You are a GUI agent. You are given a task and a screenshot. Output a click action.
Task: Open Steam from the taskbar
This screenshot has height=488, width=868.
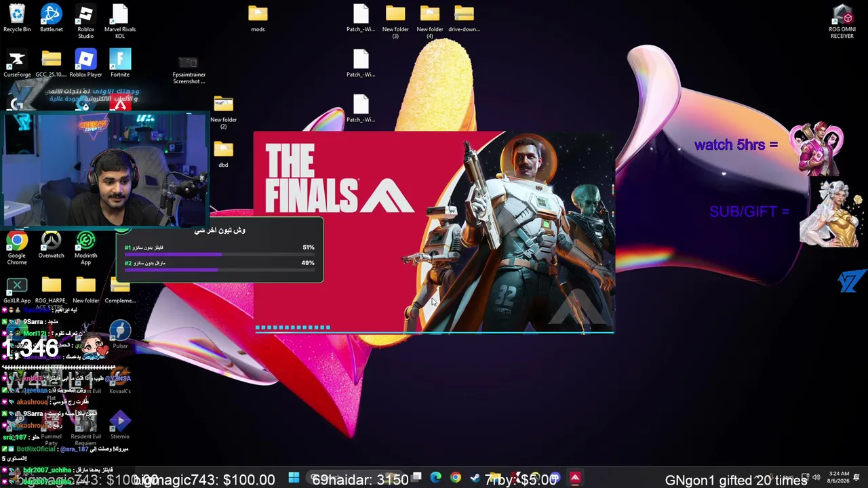click(x=475, y=479)
